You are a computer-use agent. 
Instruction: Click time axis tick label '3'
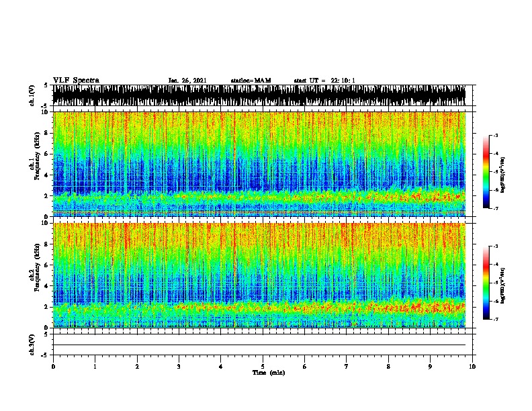(179, 367)
